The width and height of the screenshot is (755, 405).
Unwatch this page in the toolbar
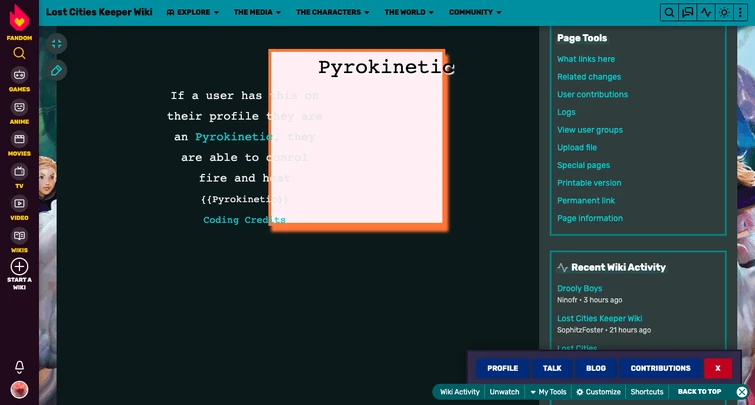[504, 392]
